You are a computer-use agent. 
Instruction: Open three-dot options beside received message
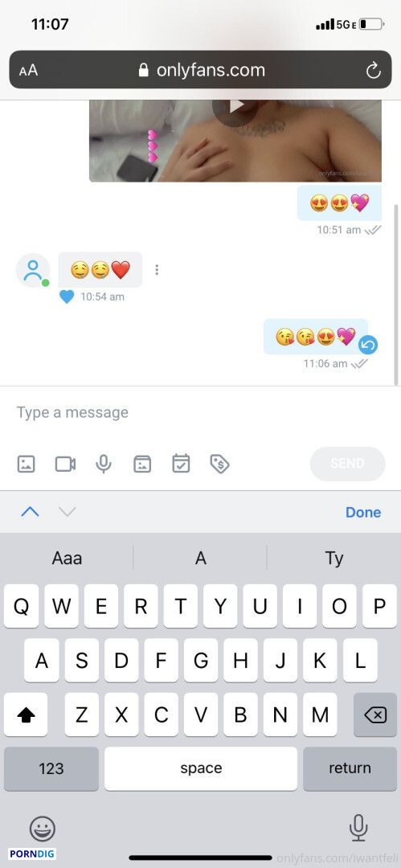click(x=158, y=269)
